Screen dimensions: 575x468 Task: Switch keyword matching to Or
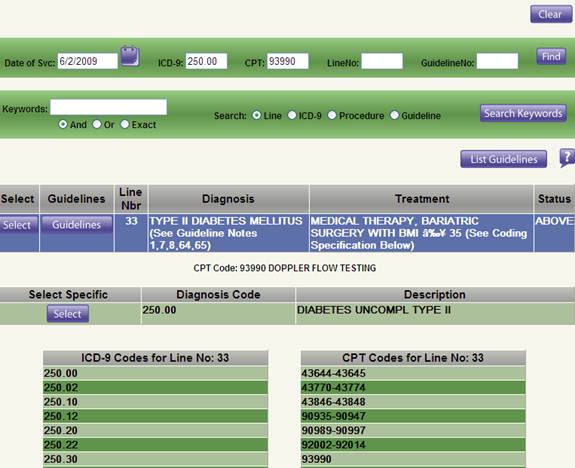pyautogui.click(x=97, y=124)
